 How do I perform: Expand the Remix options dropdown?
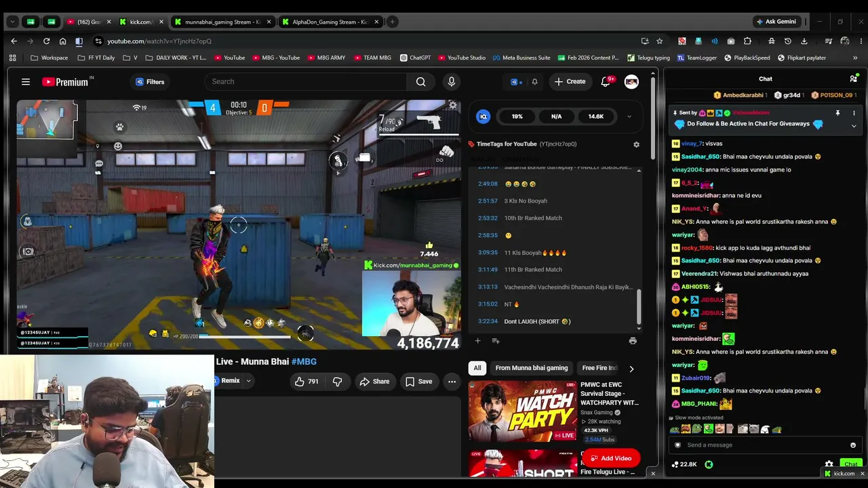[248, 381]
